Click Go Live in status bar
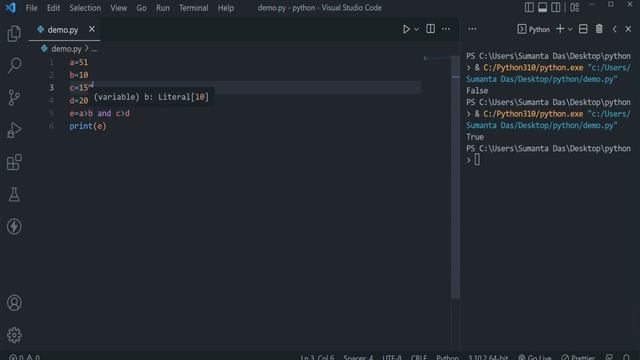Screen dimensions: 640x360 pyautogui.click(x=535, y=357)
